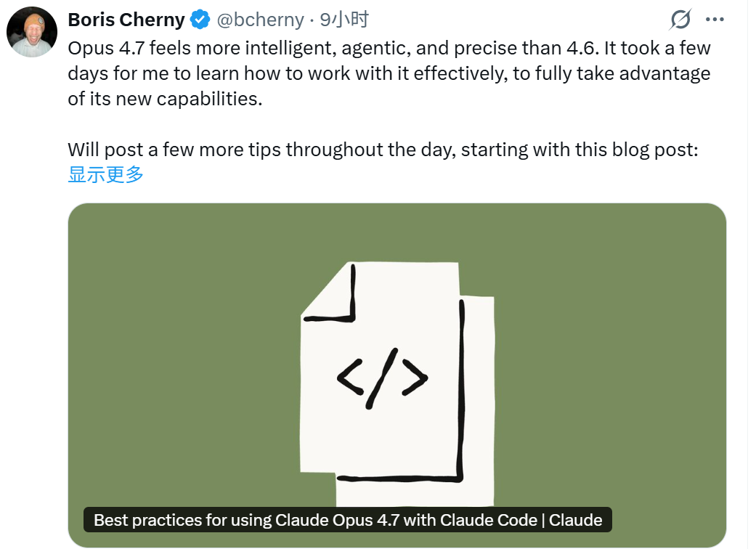Screen dimensions: 756x549
Task: Click Boris Cherny's display name
Action: pyautogui.click(x=125, y=20)
